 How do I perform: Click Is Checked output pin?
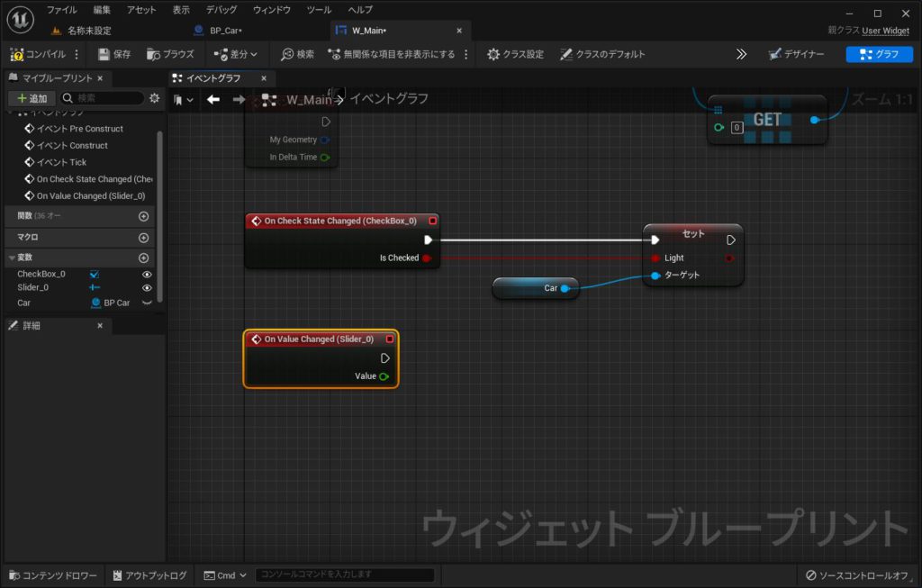pos(427,258)
